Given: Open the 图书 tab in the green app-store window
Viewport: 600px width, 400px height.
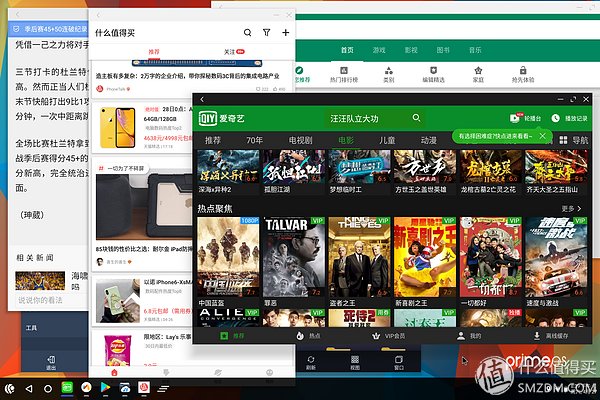Looking at the screenshot, I should click(443, 50).
